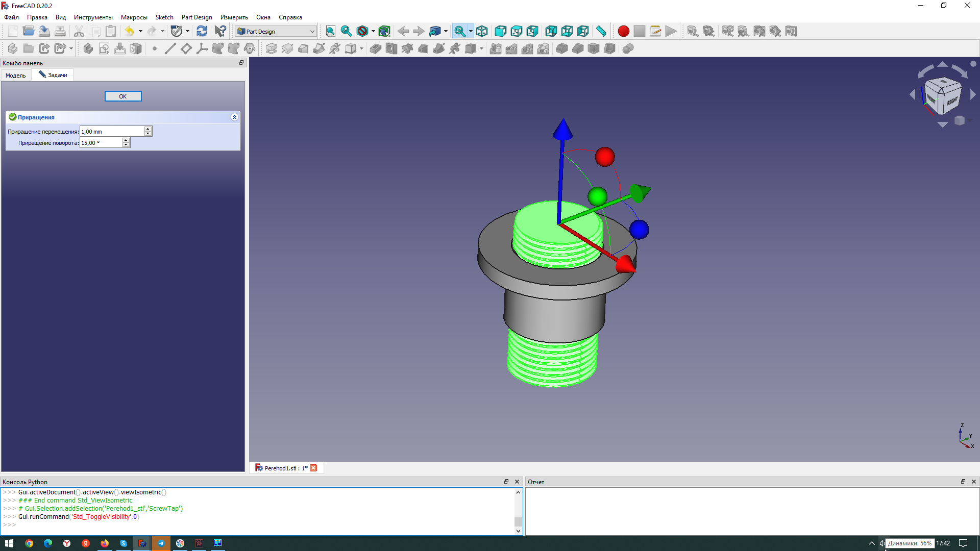Open the Part Design workbench dropdown
Image resolution: width=980 pixels, height=551 pixels.
(x=276, y=31)
